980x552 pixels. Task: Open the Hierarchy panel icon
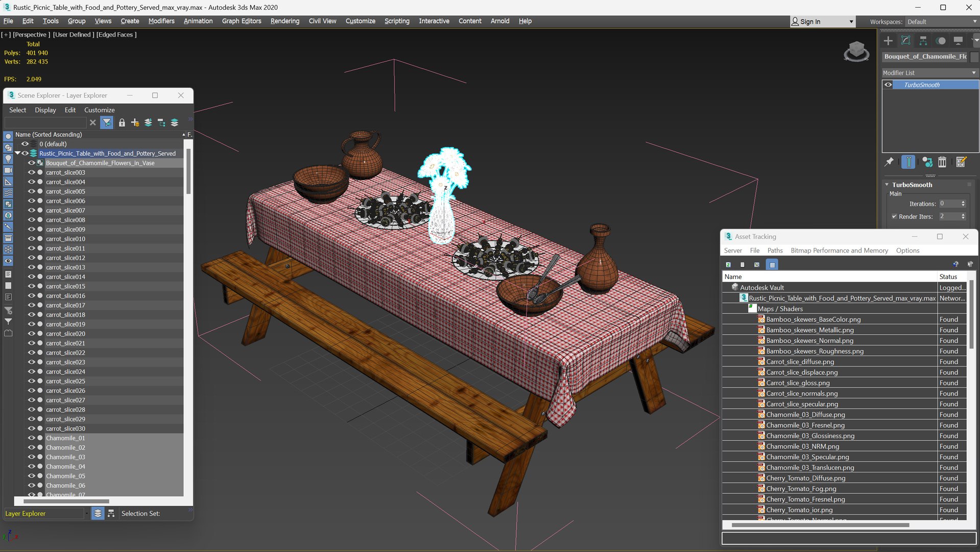tap(923, 41)
